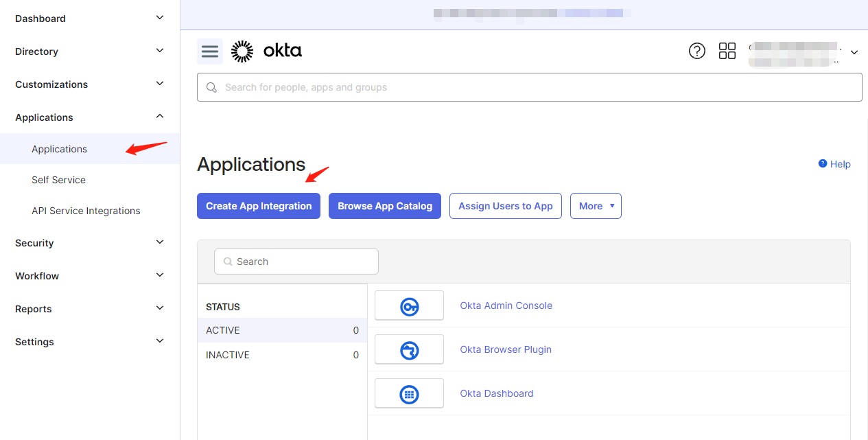Image resolution: width=868 pixels, height=440 pixels.
Task: Click Create App Integration button
Action: [259, 206]
